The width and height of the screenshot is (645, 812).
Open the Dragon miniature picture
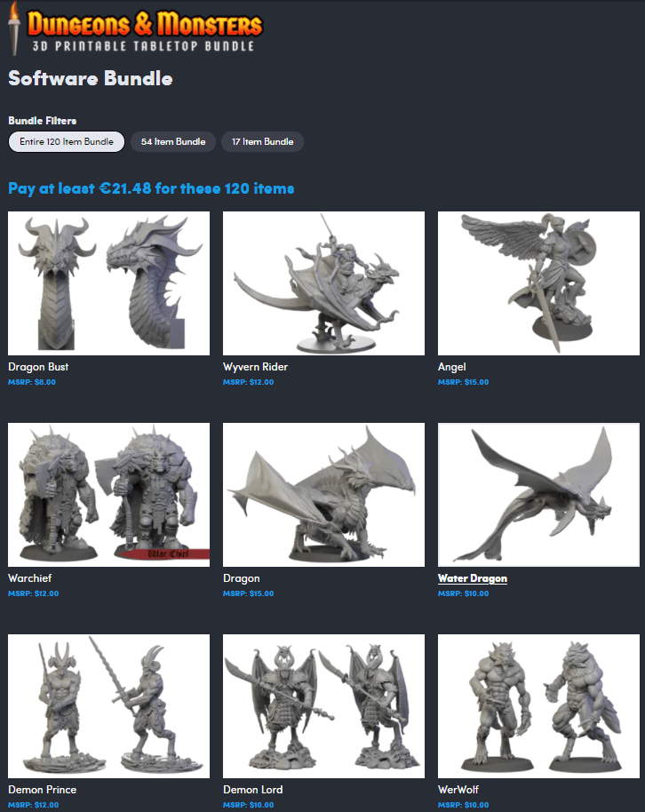click(323, 495)
